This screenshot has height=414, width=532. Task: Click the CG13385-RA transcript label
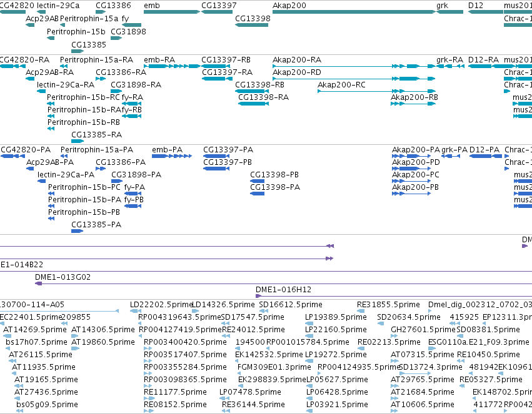96,135
